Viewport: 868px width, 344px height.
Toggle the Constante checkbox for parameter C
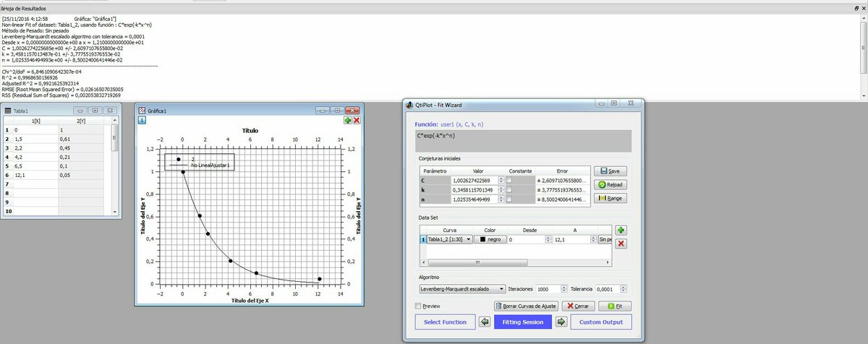point(509,180)
